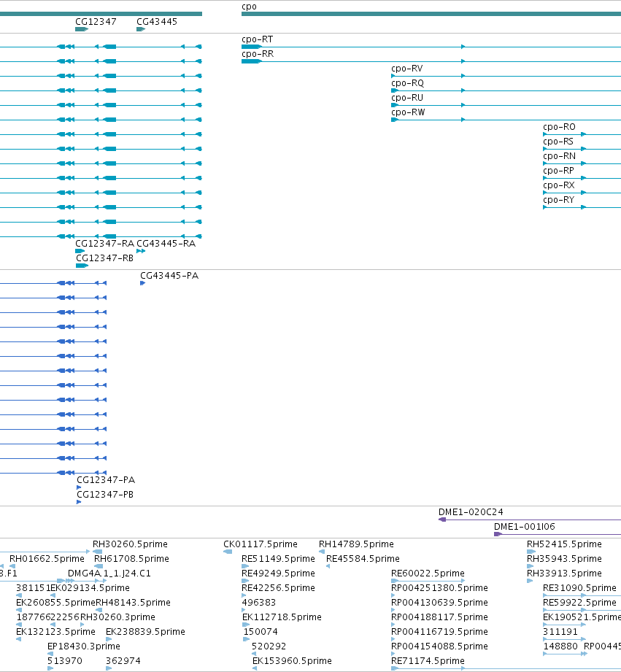The width and height of the screenshot is (621, 672).
Task: Click feature 520292
Action: (269, 646)
